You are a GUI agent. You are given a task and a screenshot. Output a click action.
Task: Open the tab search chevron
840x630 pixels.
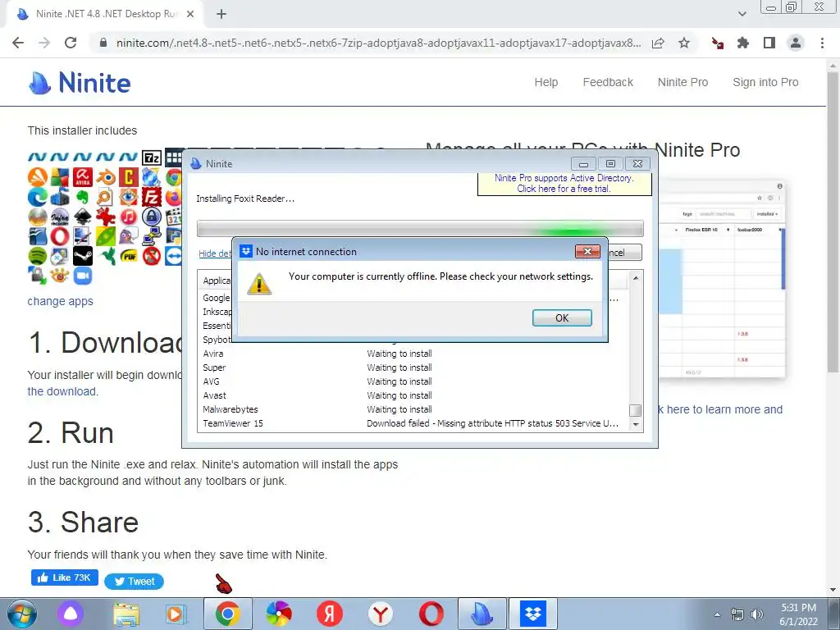[x=742, y=14]
